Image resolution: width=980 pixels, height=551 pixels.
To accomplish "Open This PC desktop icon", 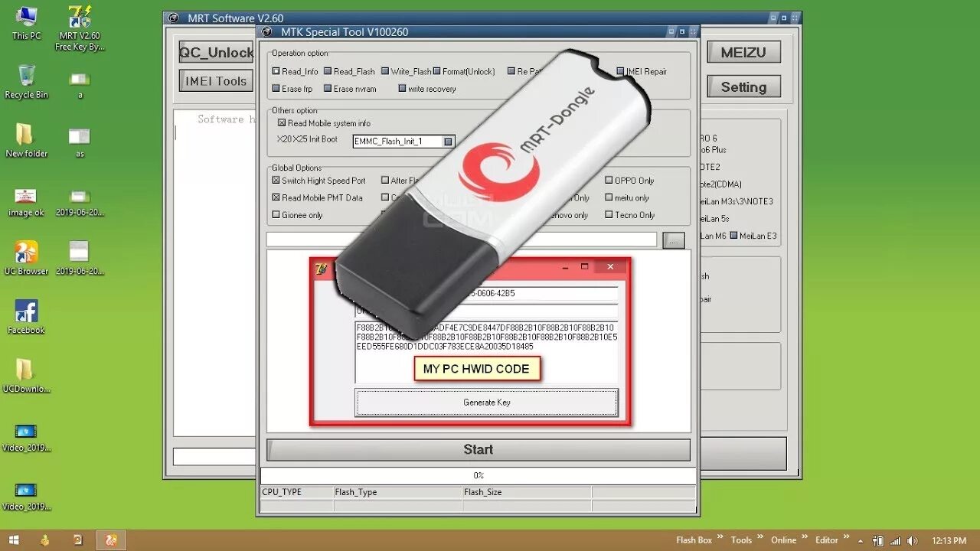I will pos(26,23).
